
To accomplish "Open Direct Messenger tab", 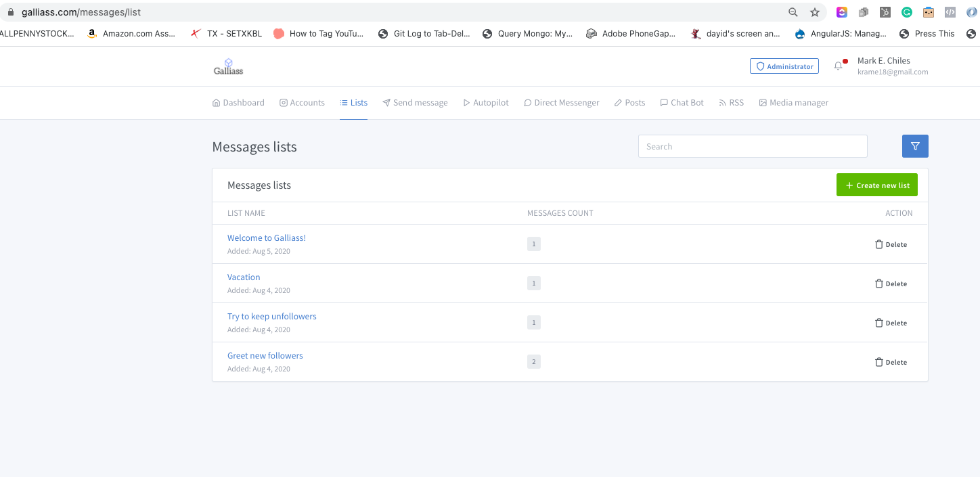I will tap(562, 103).
